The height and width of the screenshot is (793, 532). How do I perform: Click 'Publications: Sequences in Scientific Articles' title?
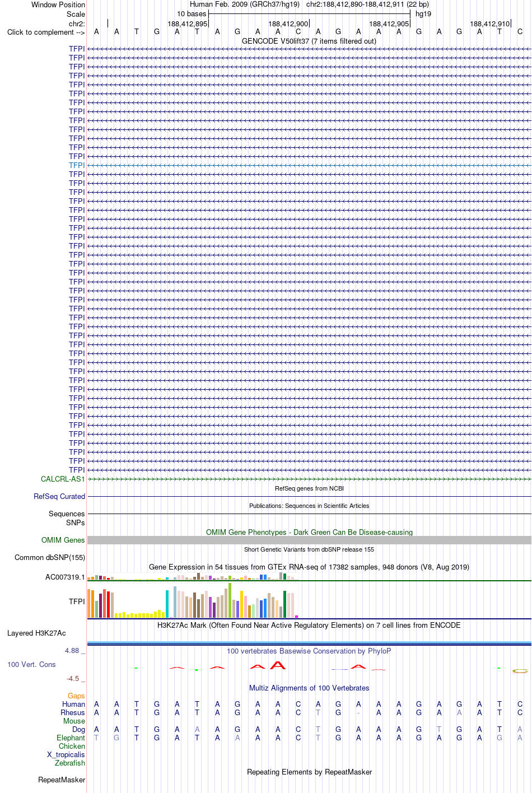[309, 506]
